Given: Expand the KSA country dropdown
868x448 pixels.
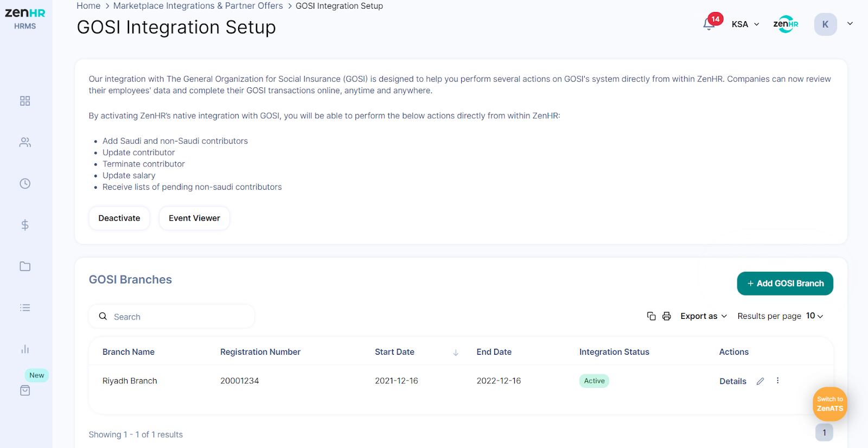Looking at the screenshot, I should pos(745,24).
